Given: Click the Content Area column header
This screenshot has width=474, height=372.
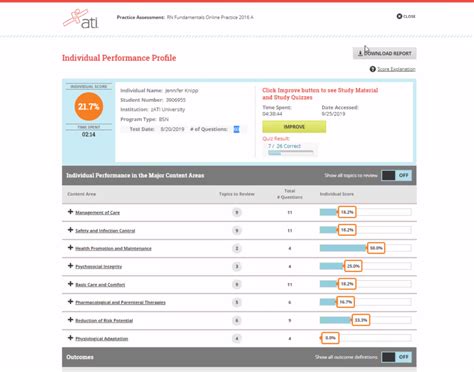Looking at the screenshot, I should pyautogui.click(x=82, y=194).
